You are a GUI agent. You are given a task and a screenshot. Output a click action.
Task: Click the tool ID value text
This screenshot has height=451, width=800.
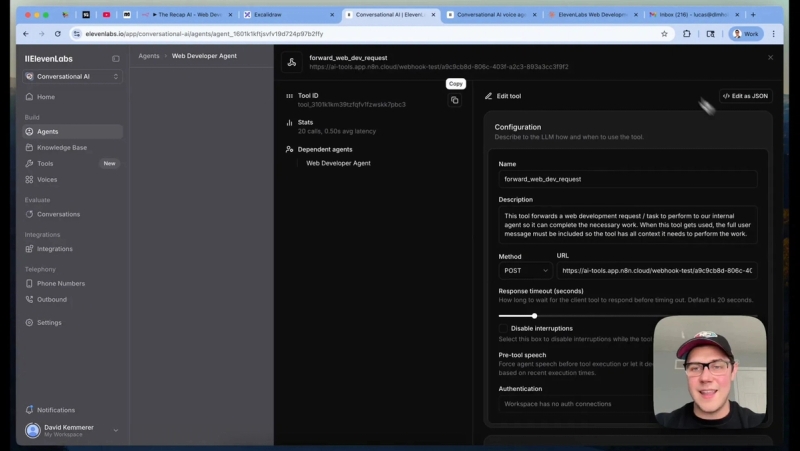(x=352, y=105)
